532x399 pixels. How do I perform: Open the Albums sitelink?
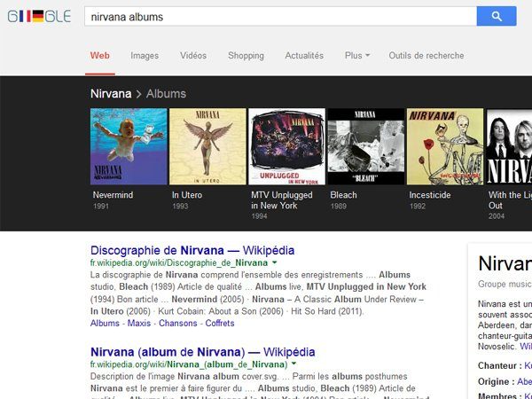click(x=105, y=323)
